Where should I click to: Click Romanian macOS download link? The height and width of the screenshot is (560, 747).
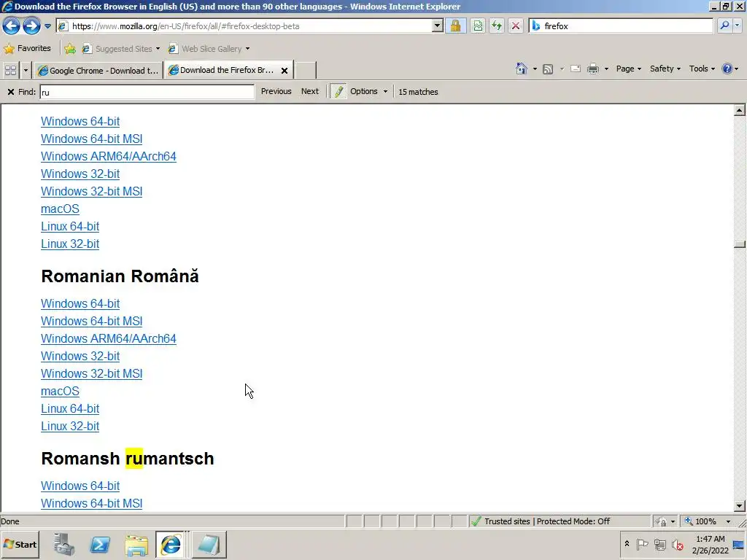click(x=60, y=391)
